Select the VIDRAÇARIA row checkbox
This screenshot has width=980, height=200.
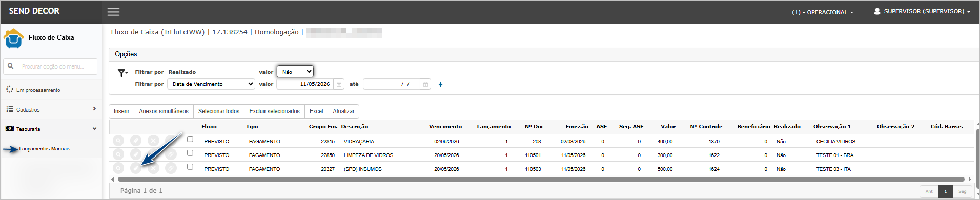(190, 139)
